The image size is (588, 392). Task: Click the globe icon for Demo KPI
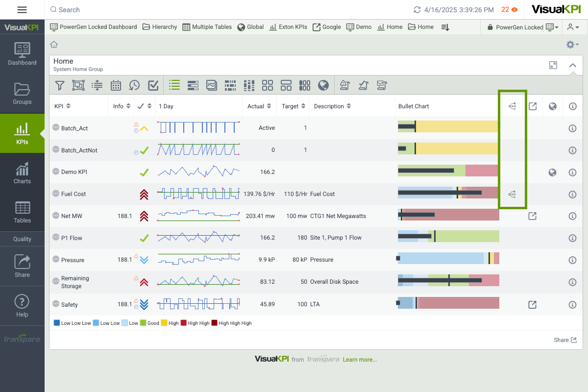(552, 172)
